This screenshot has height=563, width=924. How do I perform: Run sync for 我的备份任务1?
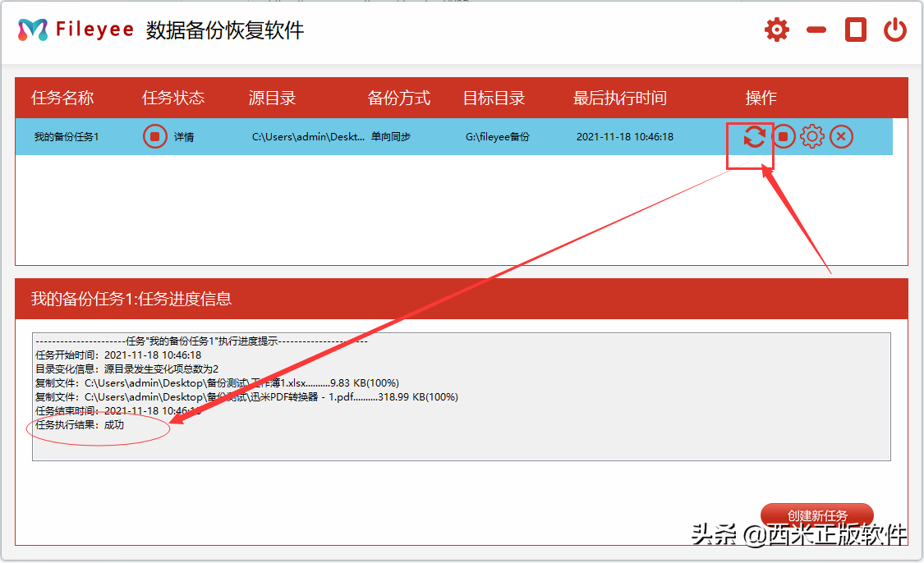pos(754,136)
